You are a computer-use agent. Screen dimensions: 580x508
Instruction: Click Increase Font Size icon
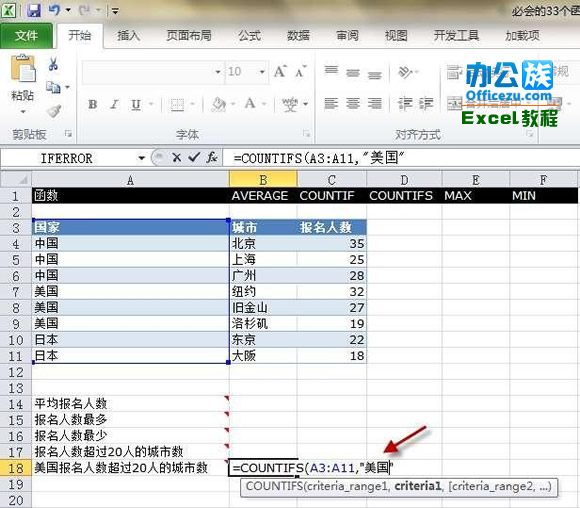280,71
